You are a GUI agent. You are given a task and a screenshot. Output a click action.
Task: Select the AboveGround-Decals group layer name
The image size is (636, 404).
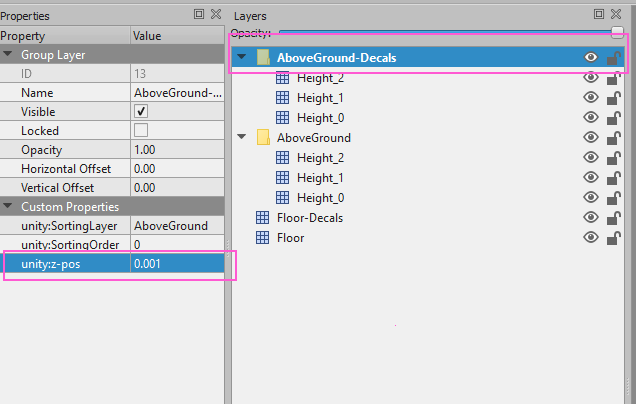pos(336,58)
